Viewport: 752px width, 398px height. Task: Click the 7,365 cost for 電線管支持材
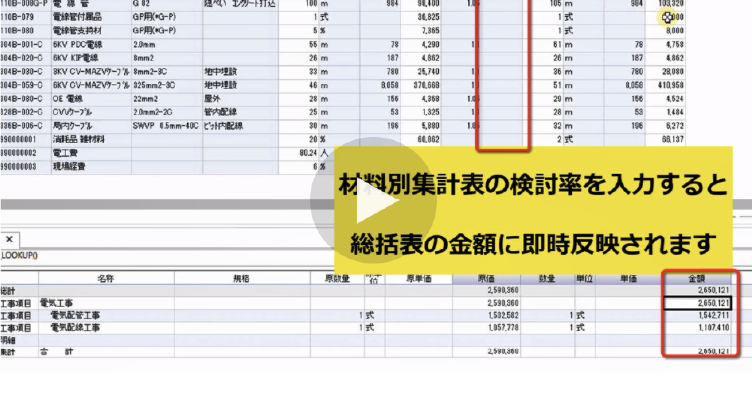[421, 31]
